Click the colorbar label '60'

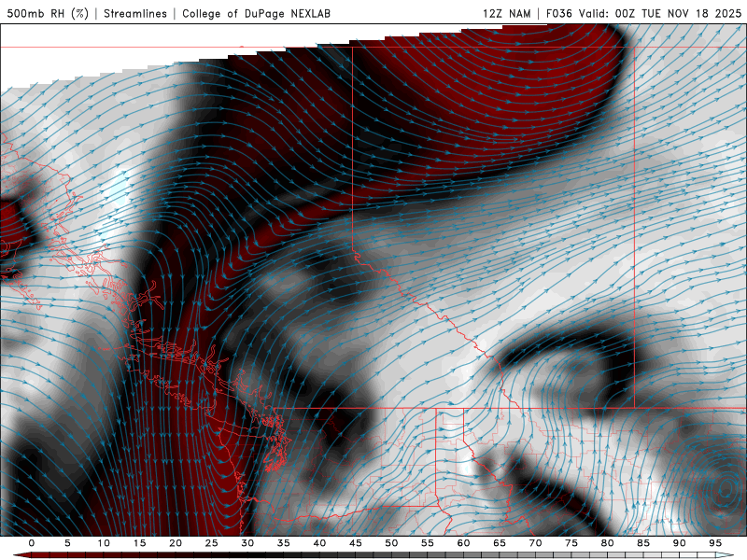pyautogui.click(x=463, y=543)
